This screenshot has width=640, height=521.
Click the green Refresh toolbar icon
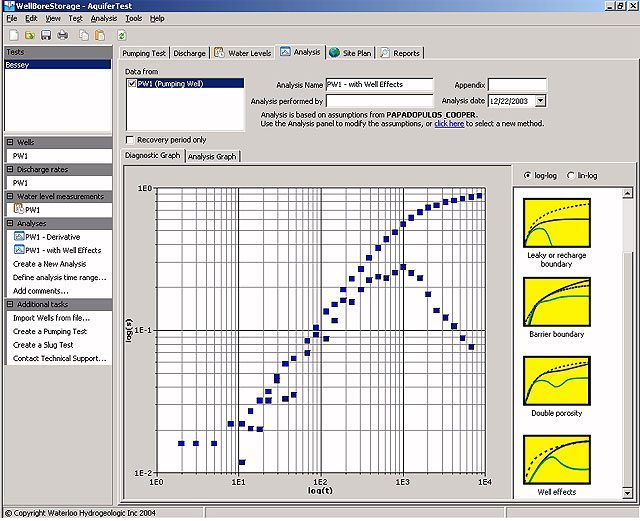click(121, 35)
